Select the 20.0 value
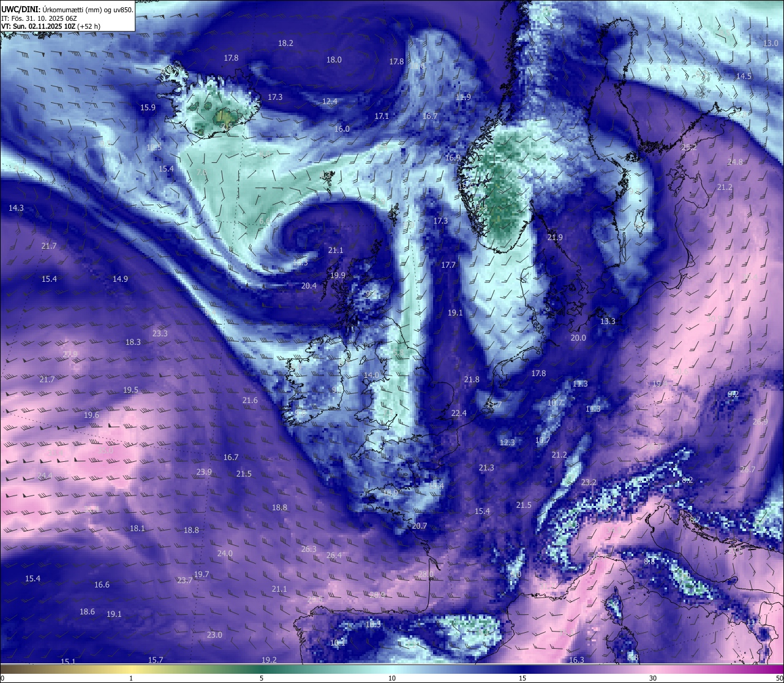The width and height of the screenshot is (784, 683). click(578, 338)
